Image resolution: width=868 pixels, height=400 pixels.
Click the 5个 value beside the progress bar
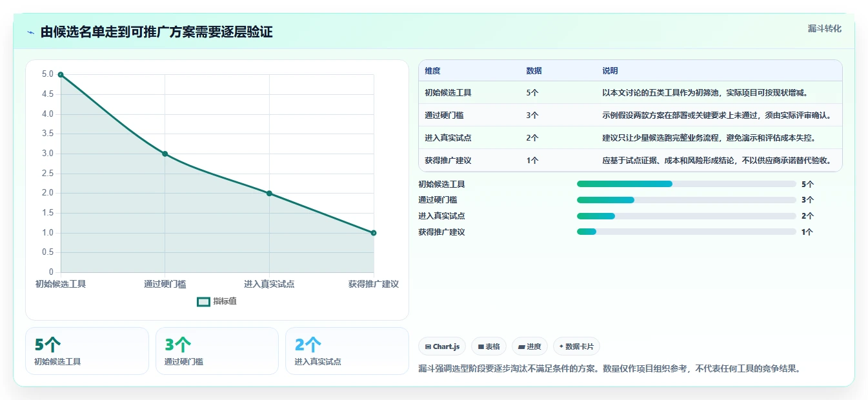(807, 184)
